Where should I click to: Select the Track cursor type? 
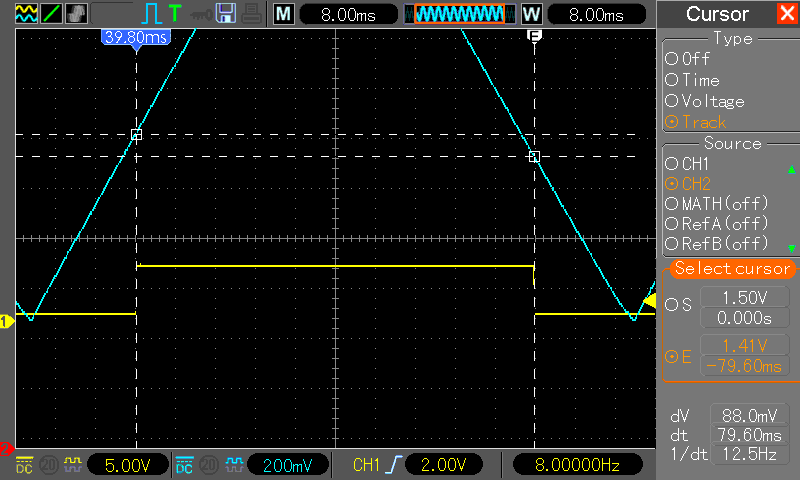click(x=695, y=122)
